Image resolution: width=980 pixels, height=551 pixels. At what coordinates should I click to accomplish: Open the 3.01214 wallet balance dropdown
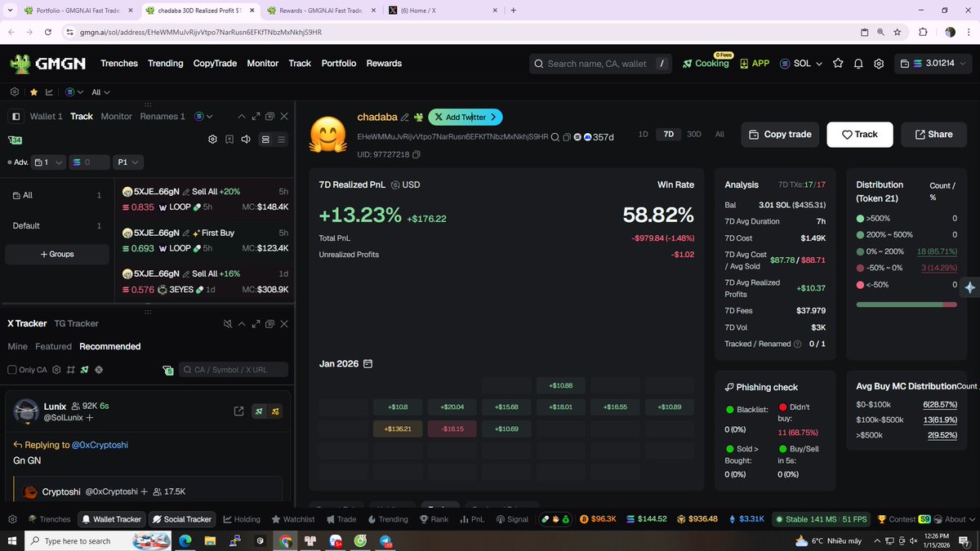pos(933,64)
